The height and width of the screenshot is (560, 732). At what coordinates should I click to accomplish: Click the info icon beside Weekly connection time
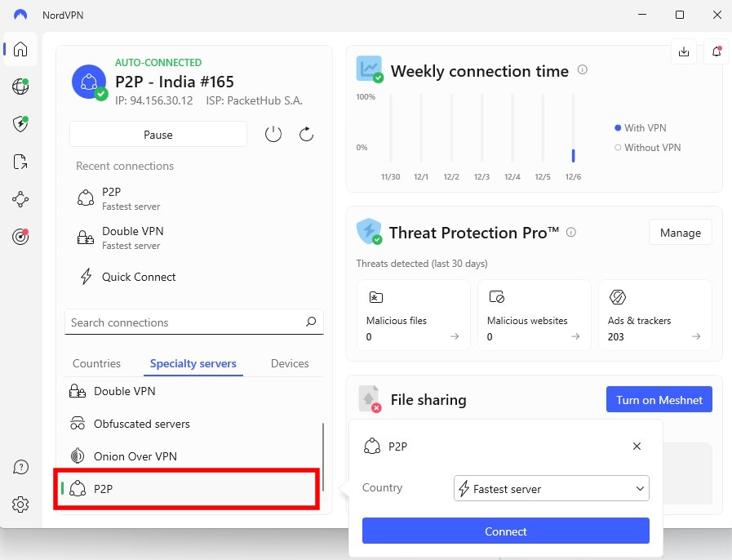tap(582, 70)
